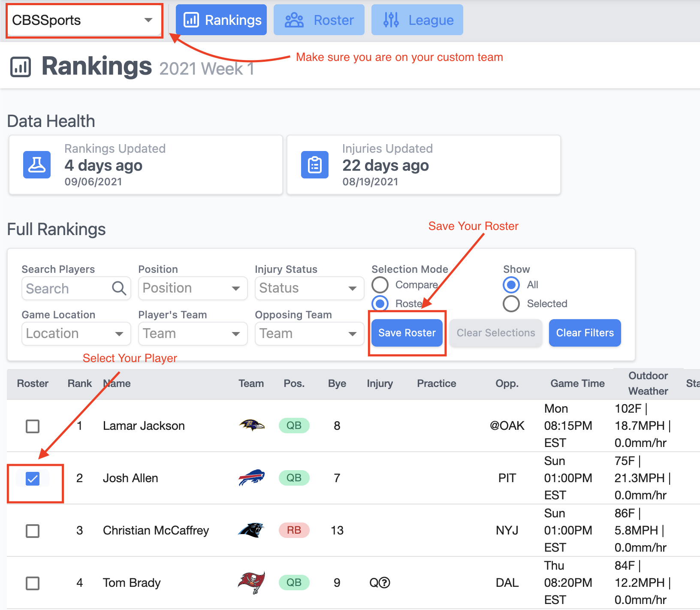Sort by the Bye column header
This screenshot has width=700, height=610.
[x=337, y=384]
